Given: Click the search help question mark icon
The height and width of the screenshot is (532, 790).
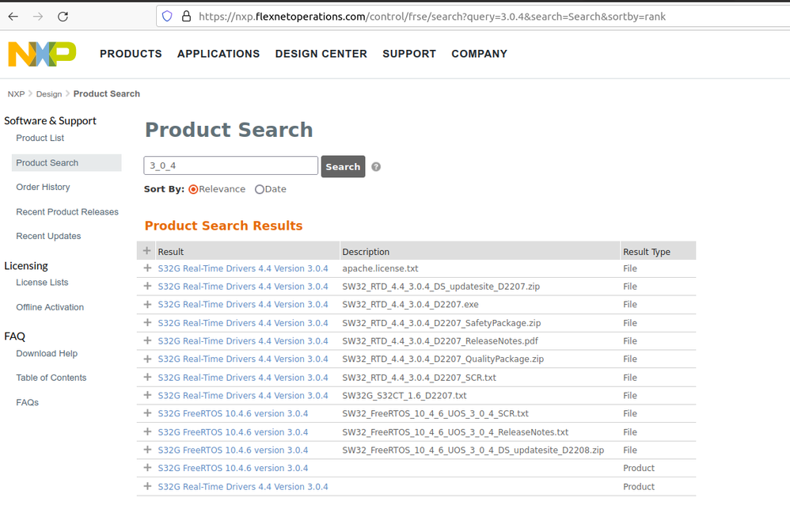Looking at the screenshot, I should [x=376, y=167].
